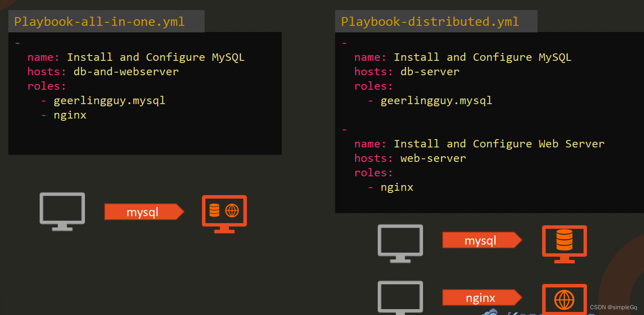Image resolution: width=644 pixels, height=315 pixels.
Task: Click the orange monitor showing only a globe
Action: pyautogui.click(x=564, y=299)
